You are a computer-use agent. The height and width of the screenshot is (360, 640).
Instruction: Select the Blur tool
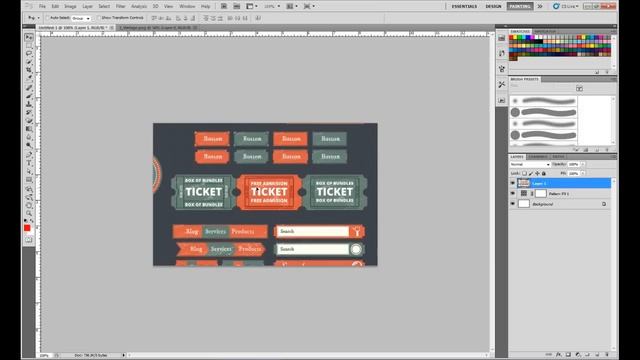click(29, 137)
